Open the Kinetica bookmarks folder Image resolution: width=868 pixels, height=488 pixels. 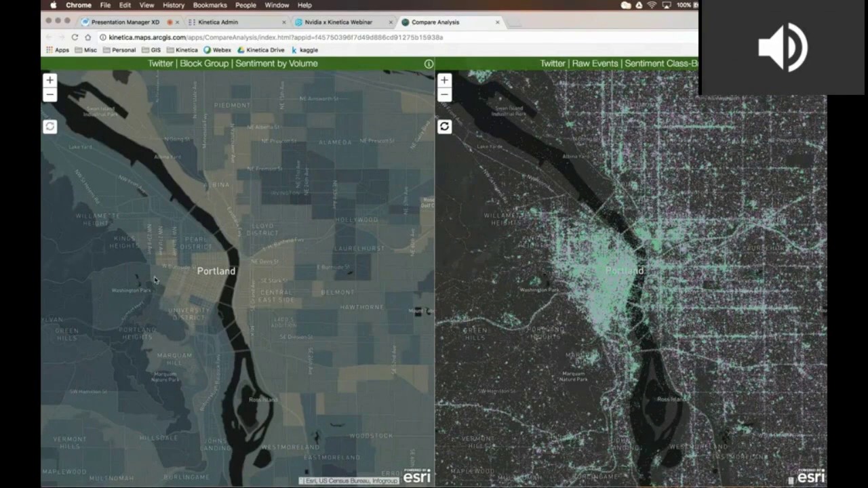(182, 50)
